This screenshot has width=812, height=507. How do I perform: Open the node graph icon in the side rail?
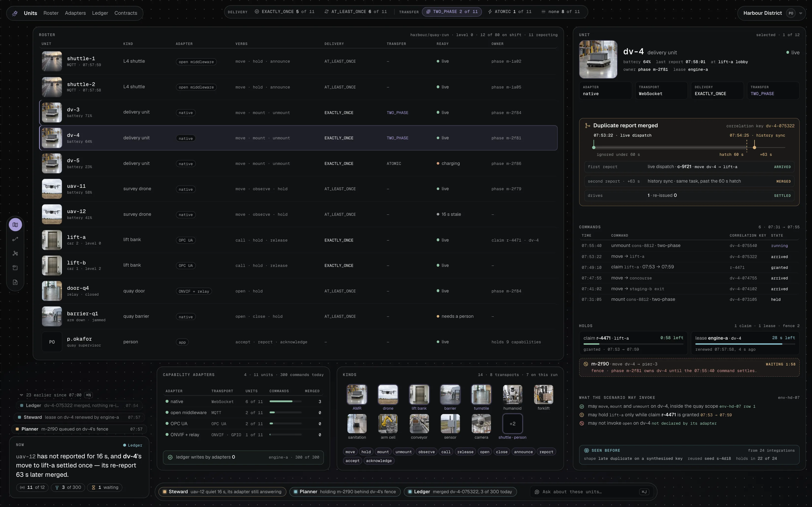15,253
